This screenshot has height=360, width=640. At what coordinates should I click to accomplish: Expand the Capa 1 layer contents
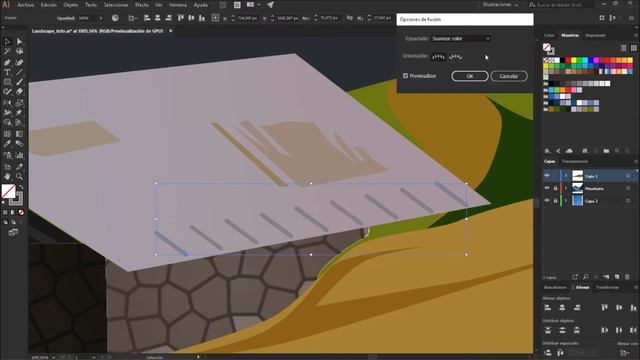click(x=566, y=176)
